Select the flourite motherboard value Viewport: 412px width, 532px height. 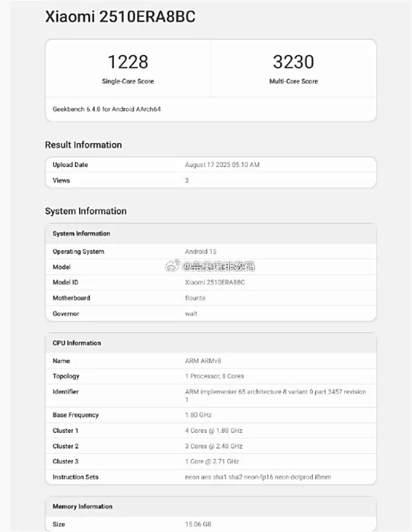[195, 298]
